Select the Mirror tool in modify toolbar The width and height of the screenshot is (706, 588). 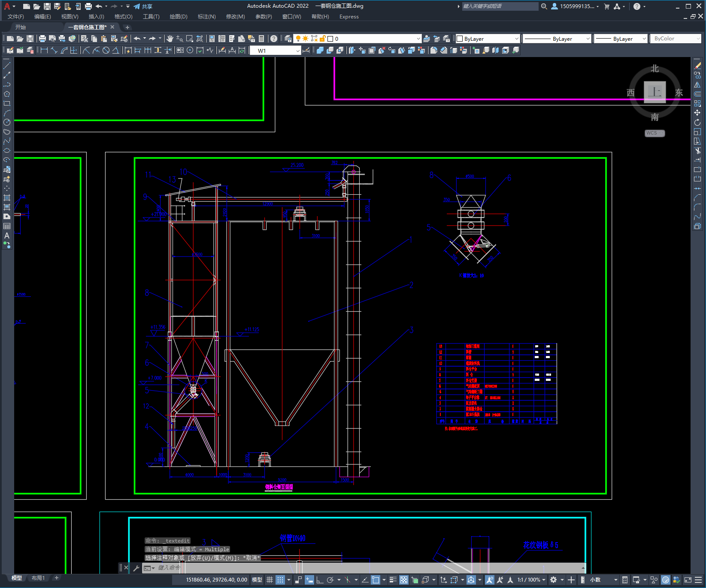coord(697,84)
